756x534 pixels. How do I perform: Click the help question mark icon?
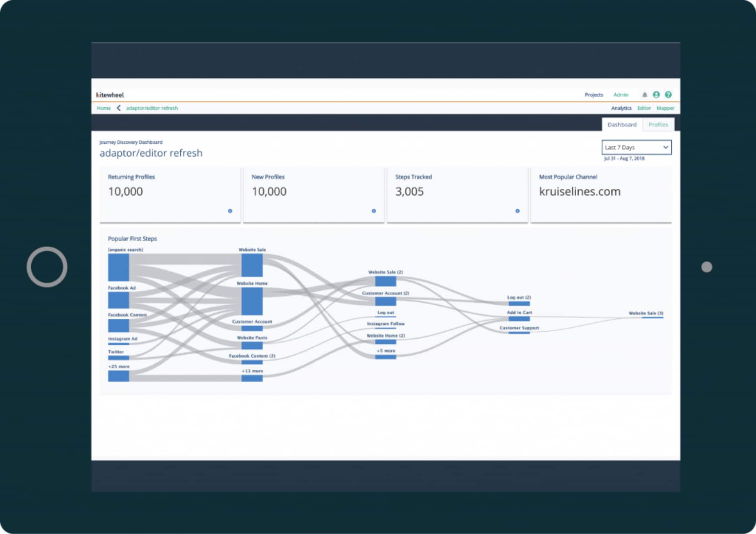pos(668,95)
